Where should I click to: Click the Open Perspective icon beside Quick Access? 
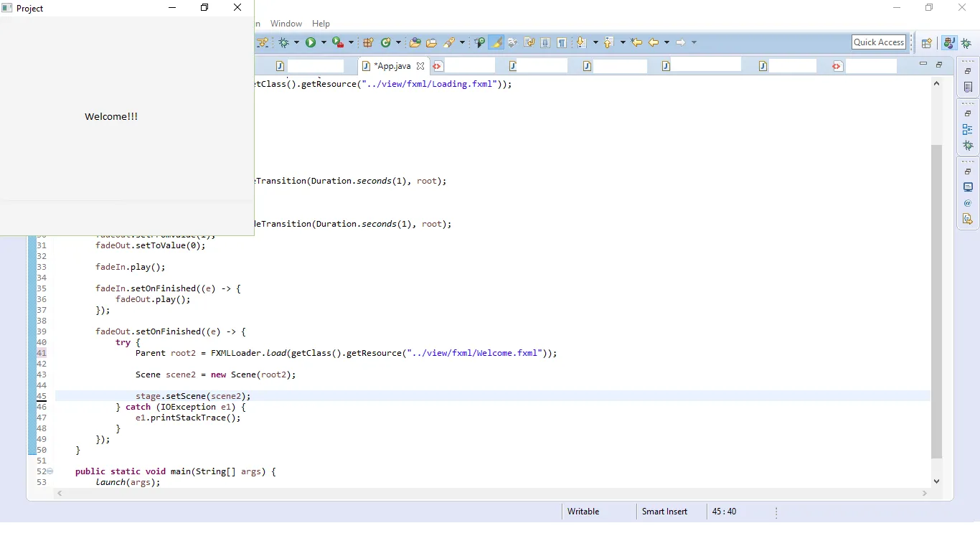(x=926, y=43)
